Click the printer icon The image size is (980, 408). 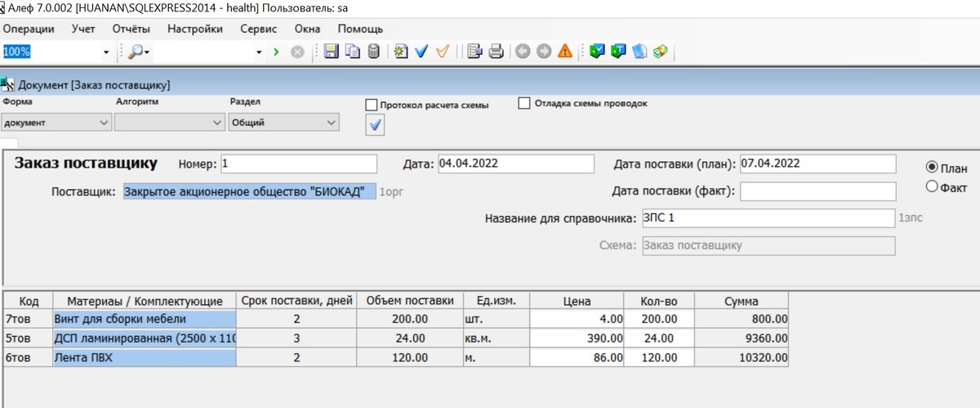pyautogui.click(x=496, y=52)
